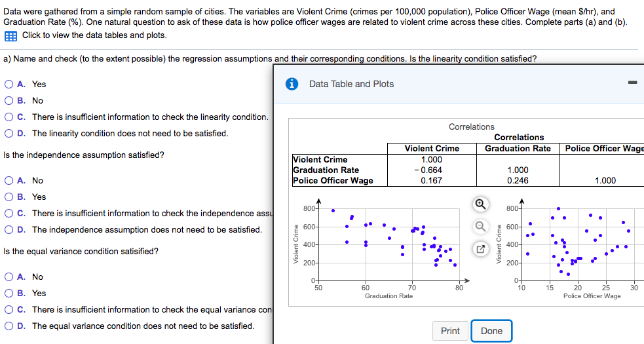Click the -0.664 correlation cell
644x344 pixels.
pos(428,170)
